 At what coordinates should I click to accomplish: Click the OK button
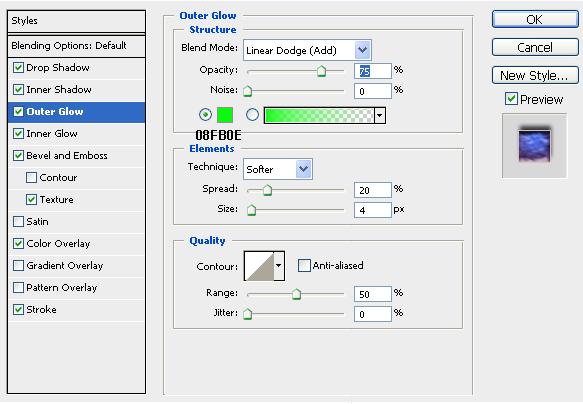[535, 19]
